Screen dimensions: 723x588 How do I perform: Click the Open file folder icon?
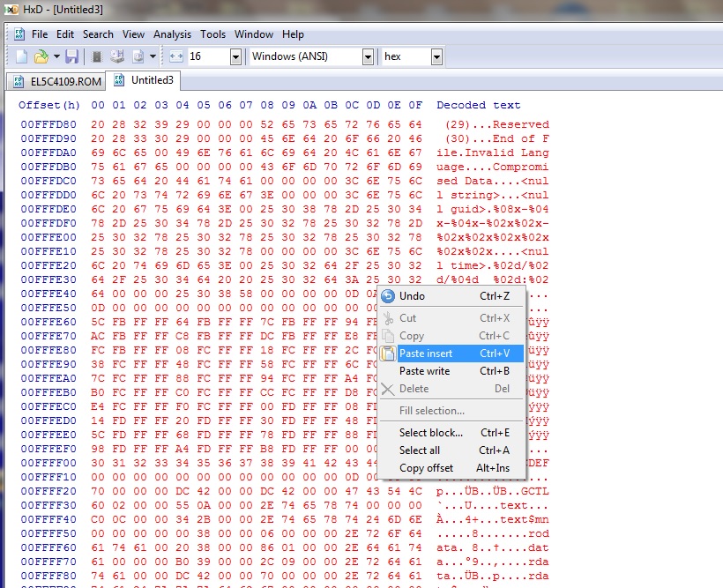41,56
